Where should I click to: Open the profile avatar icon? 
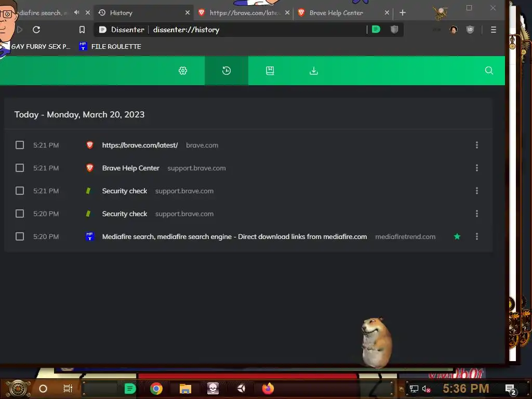pyautogui.click(x=454, y=30)
